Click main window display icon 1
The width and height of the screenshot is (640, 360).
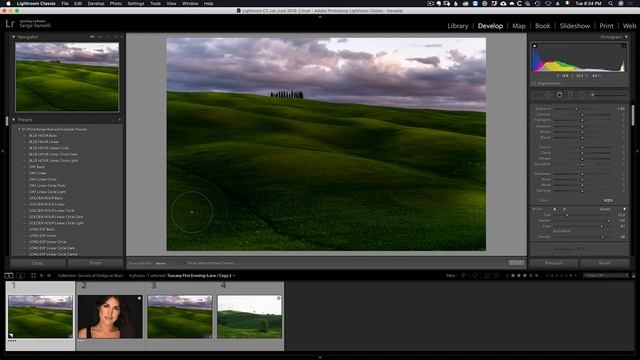coord(9,276)
